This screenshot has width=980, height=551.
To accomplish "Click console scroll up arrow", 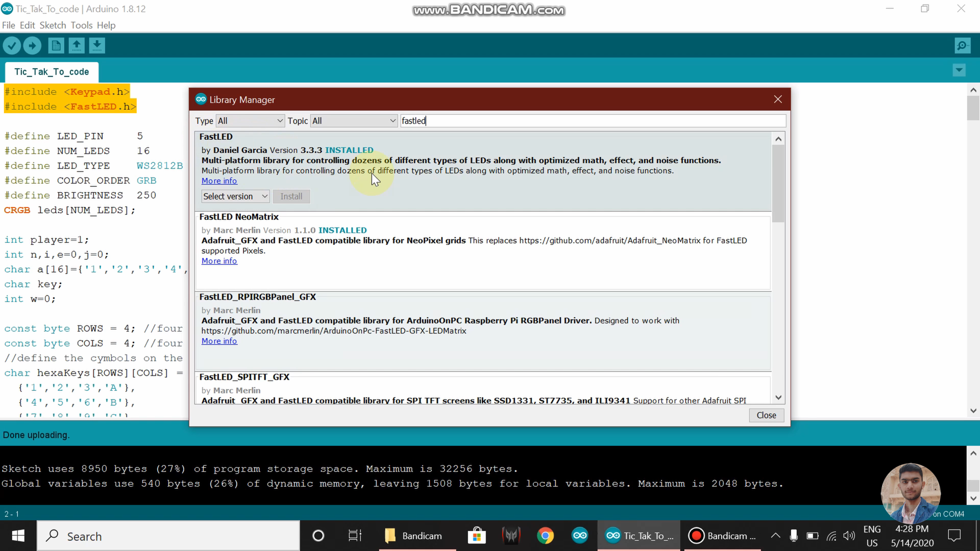I will tap(973, 453).
